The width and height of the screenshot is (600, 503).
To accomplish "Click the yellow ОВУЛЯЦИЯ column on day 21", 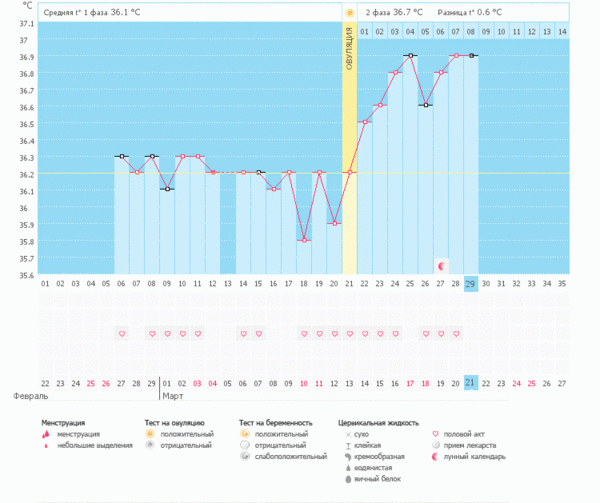I will [x=349, y=150].
